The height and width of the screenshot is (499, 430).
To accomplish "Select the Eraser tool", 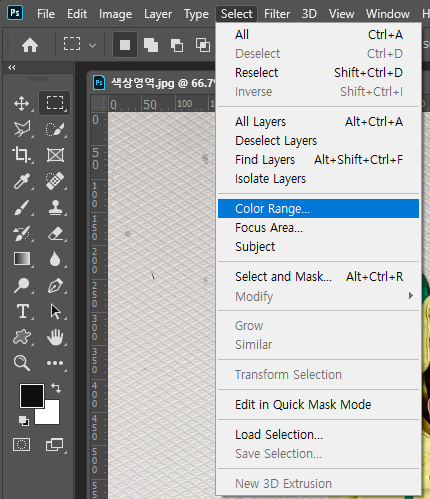I will coord(55,233).
